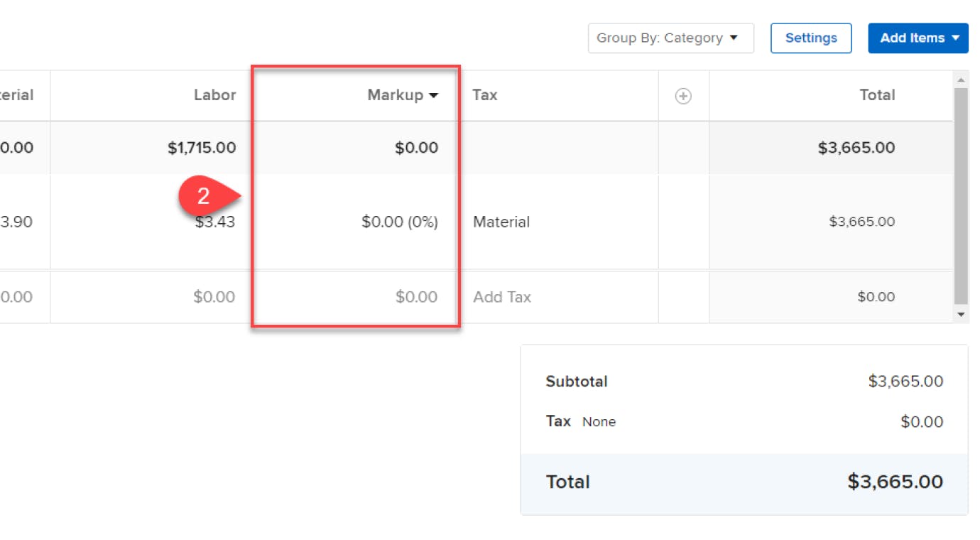Open the Group By: Category dropdown
Viewport: 980px width, 540px height.
click(670, 38)
